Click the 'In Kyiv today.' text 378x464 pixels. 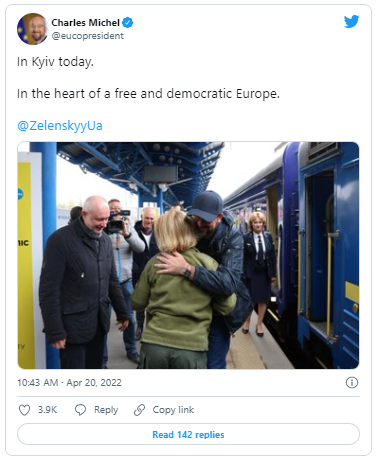(55, 62)
